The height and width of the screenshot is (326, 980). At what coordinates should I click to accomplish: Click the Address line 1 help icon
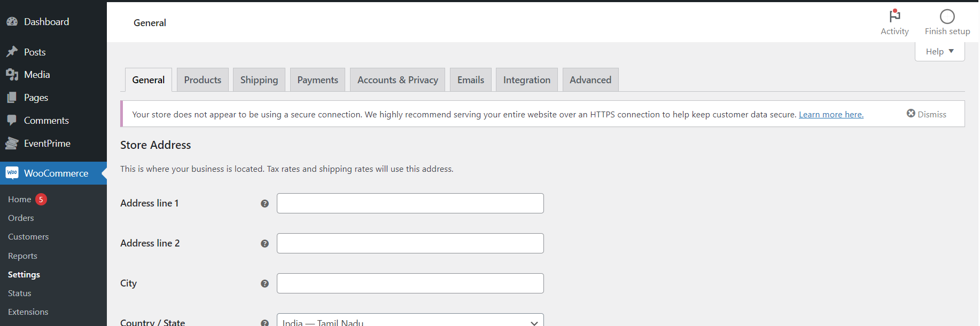pyautogui.click(x=265, y=204)
